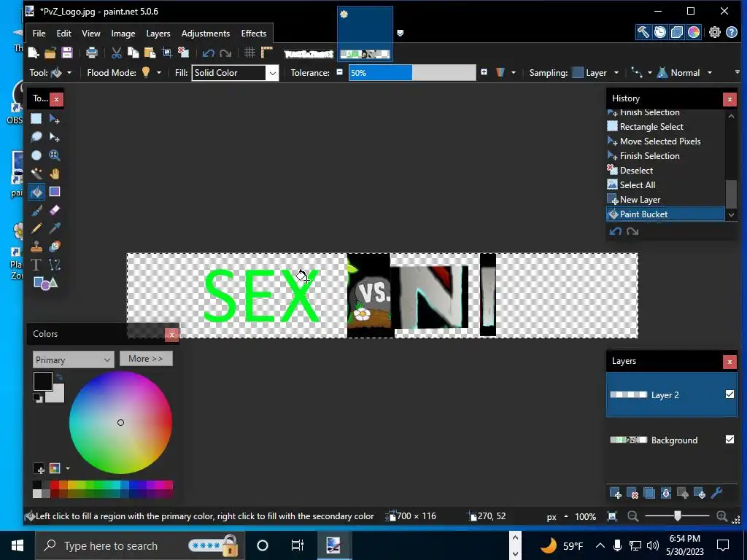Screen dimensions: 747x560
Task: Open the Settings gear icon
Action: click(x=715, y=32)
